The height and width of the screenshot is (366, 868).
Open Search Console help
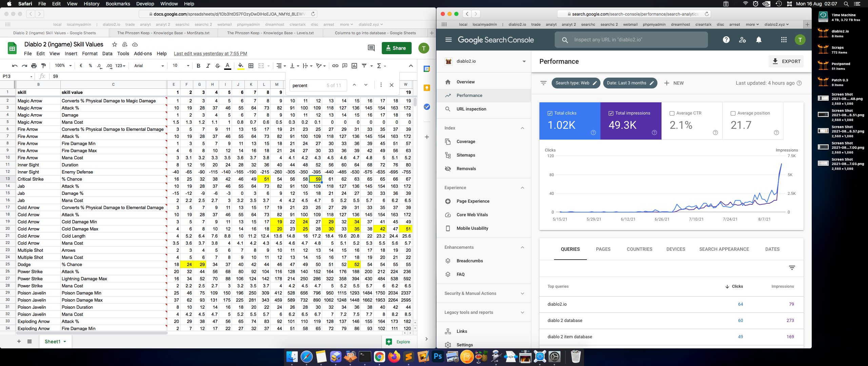coord(726,40)
